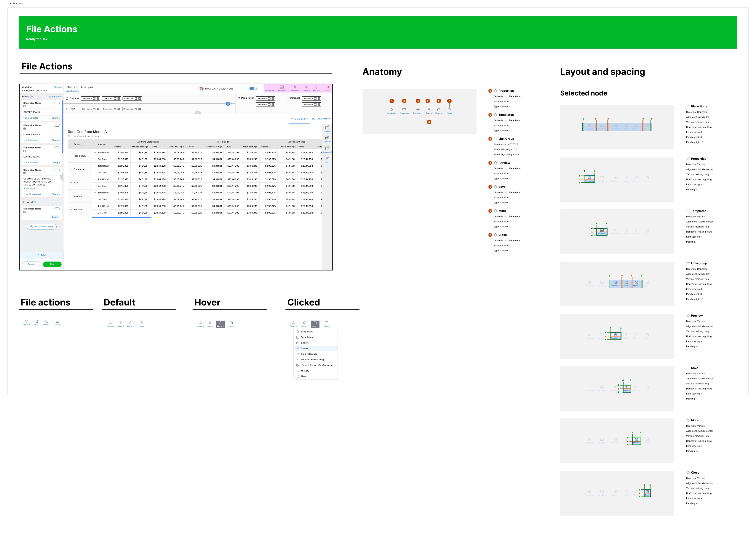Select Member Formatting in the More menu
The width and height of the screenshot is (756, 535).
pos(312,359)
